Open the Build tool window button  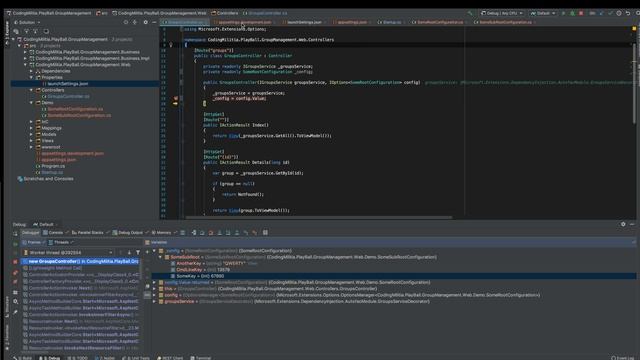click(x=23, y=358)
